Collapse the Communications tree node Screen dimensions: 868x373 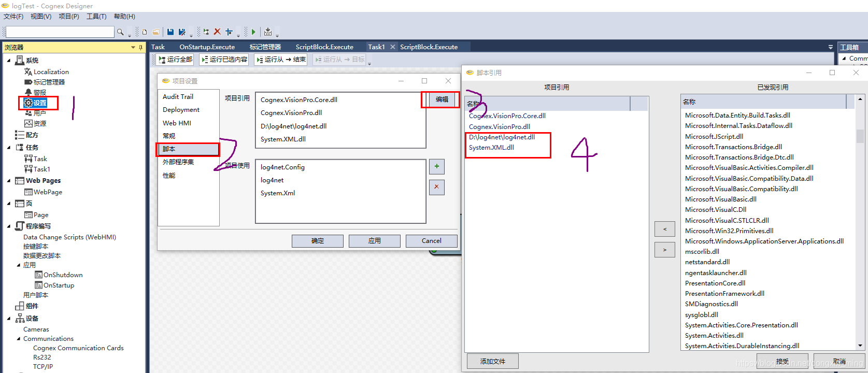point(19,339)
